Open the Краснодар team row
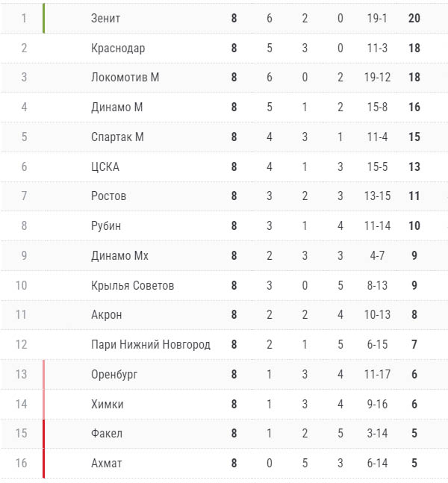The height and width of the screenshot is (483, 448). click(x=118, y=49)
